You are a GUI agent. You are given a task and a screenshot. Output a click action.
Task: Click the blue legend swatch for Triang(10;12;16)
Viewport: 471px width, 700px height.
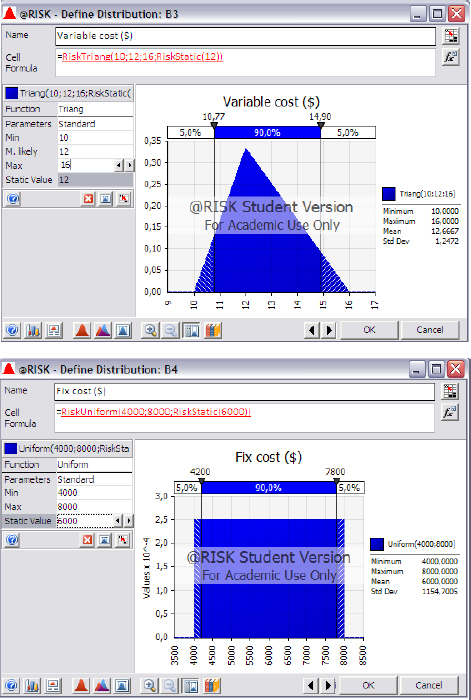click(389, 194)
